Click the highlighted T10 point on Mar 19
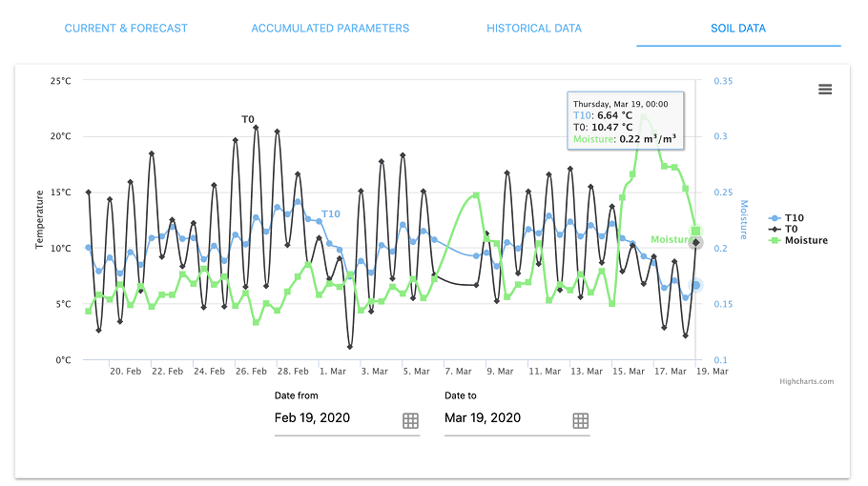 696,285
